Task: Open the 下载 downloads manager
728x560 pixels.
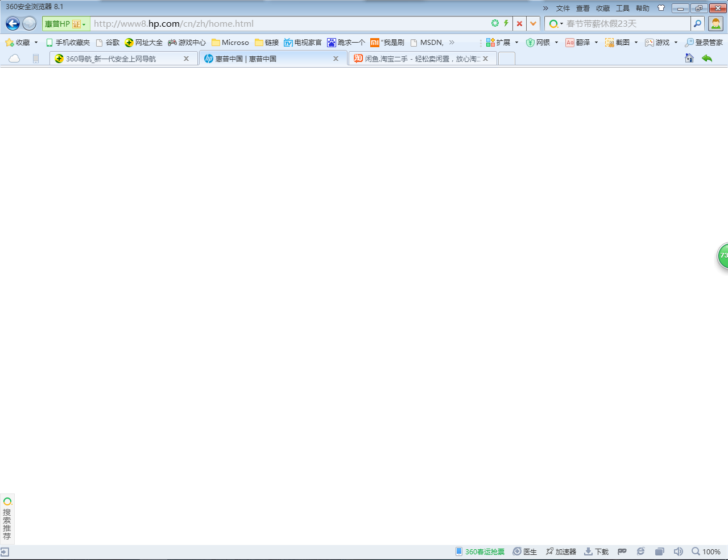Action: click(597, 552)
